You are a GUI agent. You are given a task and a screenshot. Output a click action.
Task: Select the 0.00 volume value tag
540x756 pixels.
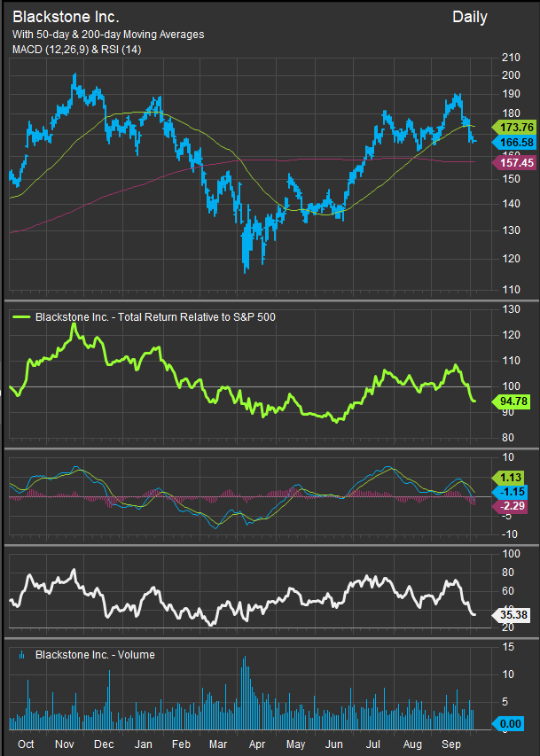click(x=512, y=725)
